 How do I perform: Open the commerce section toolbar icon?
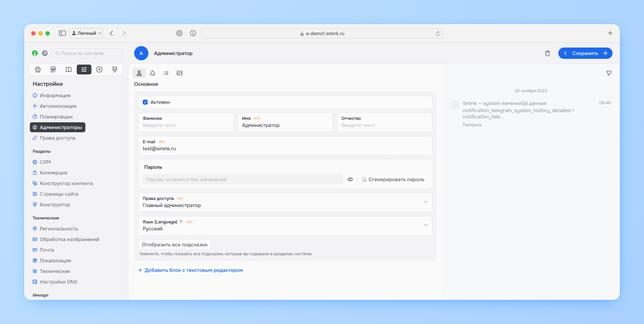click(x=53, y=70)
